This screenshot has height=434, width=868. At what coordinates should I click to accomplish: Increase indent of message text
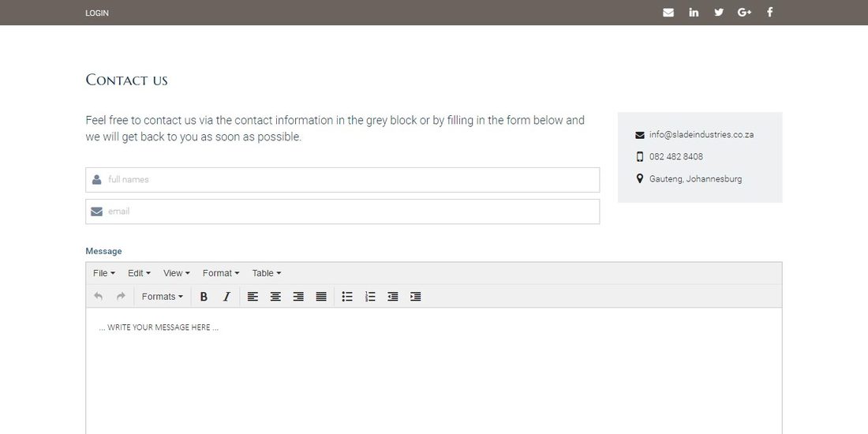416,297
